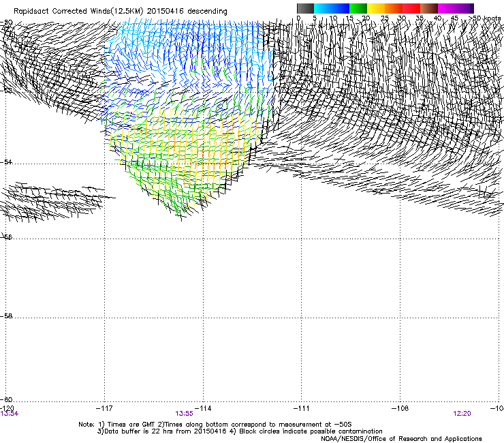This screenshot has height=443, width=504.
Task: Click the '-111' longitude axis label
Action: click(301, 408)
